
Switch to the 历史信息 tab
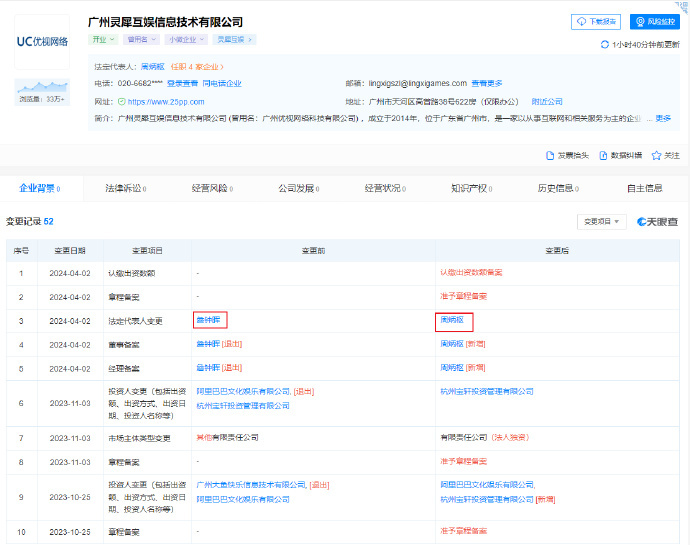[x=558, y=188]
